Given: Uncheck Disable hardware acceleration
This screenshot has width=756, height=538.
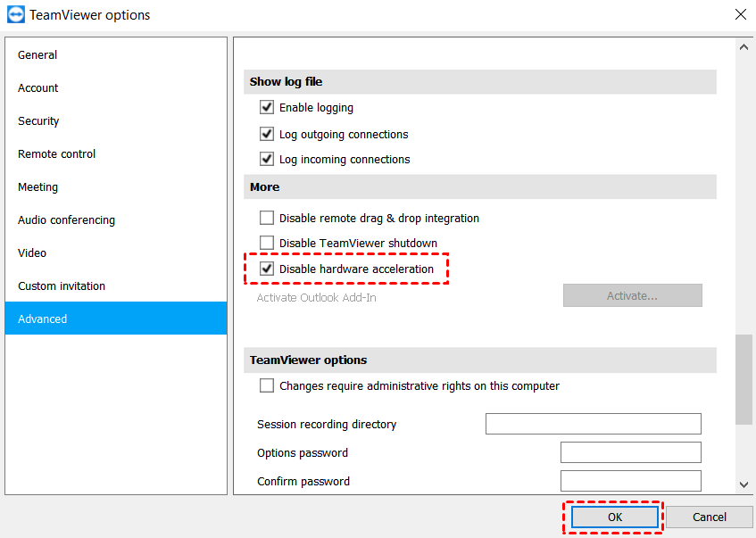Looking at the screenshot, I should pos(267,269).
